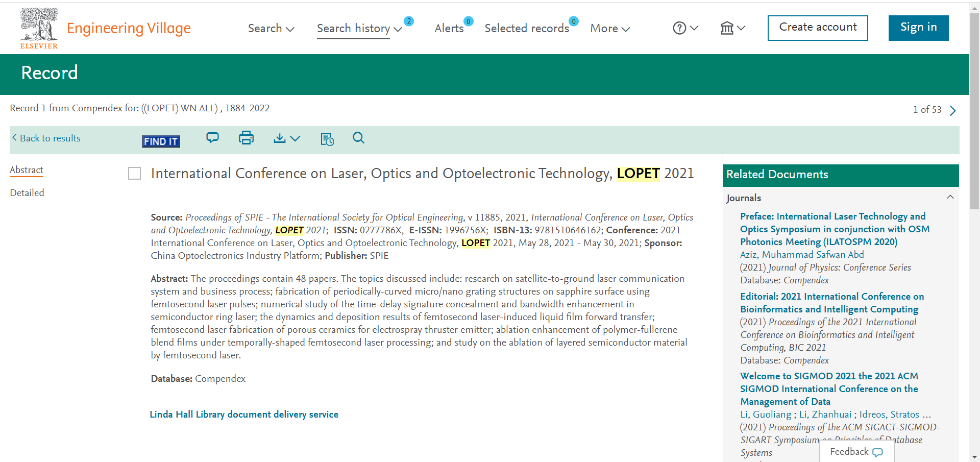Click author Idreos, Stratos
980x462 pixels.
click(x=889, y=415)
